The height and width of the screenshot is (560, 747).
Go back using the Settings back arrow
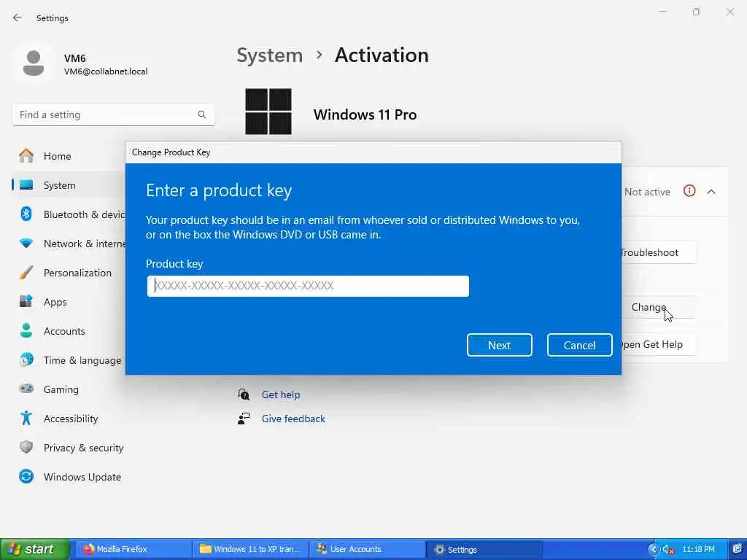tap(18, 17)
